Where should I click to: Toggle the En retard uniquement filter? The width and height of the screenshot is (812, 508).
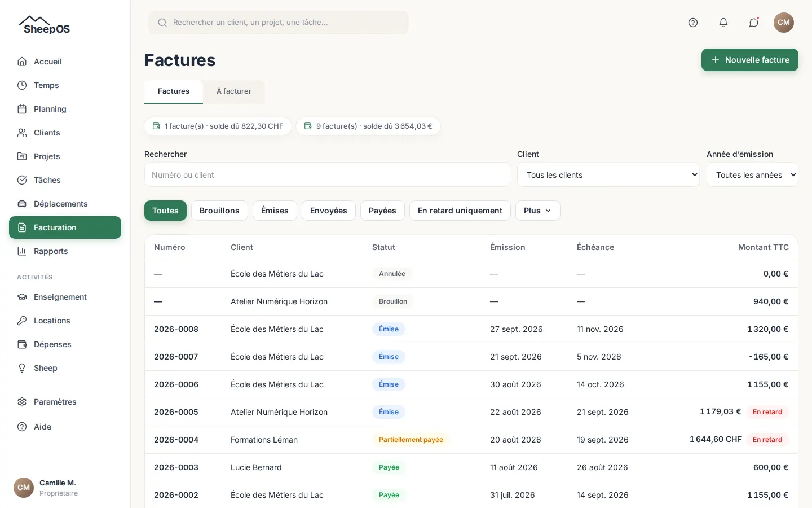(460, 211)
